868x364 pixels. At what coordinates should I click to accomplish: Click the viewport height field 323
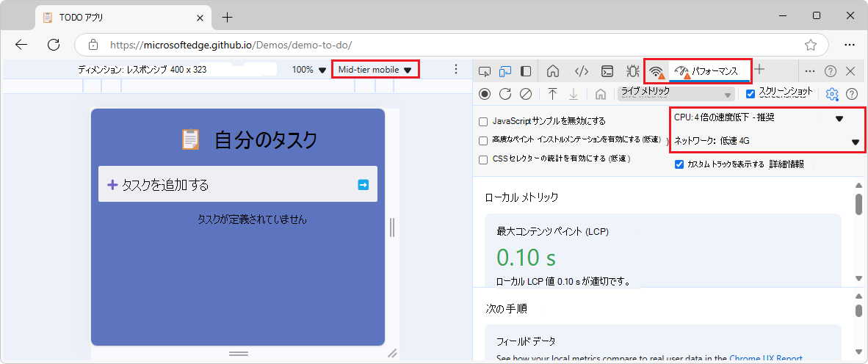click(x=199, y=70)
